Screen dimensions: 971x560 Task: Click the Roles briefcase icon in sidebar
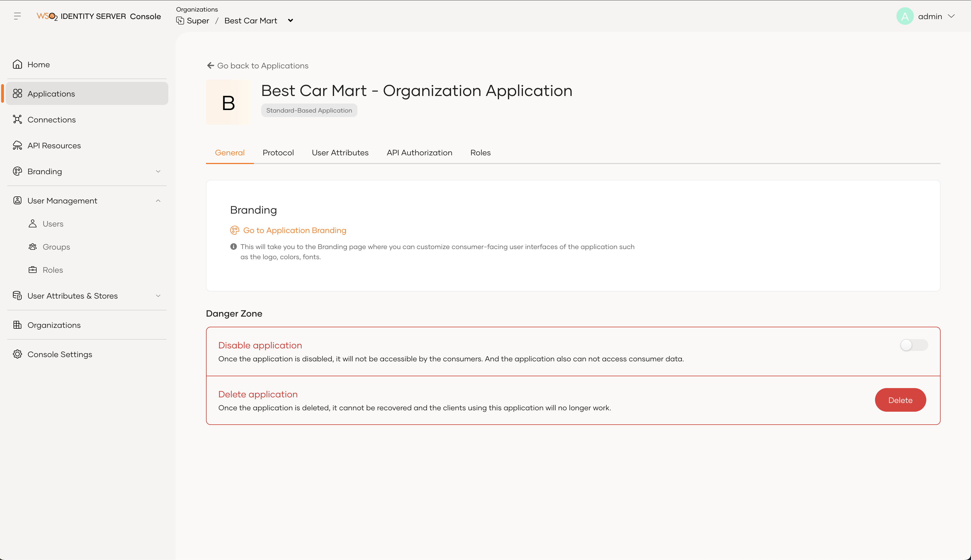pos(33,270)
